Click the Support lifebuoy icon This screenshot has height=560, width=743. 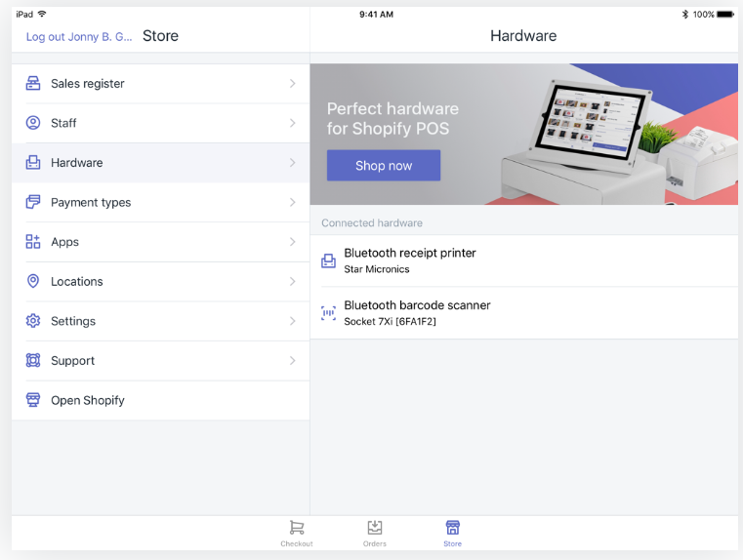pyautogui.click(x=32, y=360)
